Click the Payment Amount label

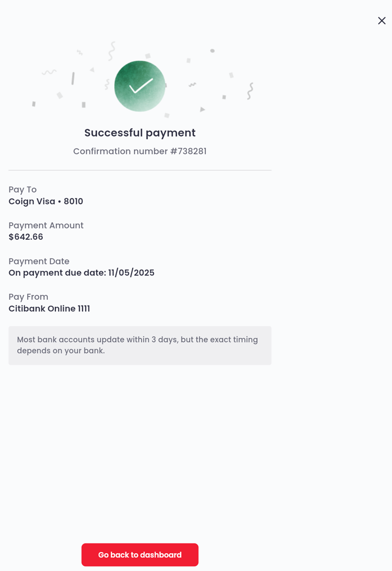(46, 225)
